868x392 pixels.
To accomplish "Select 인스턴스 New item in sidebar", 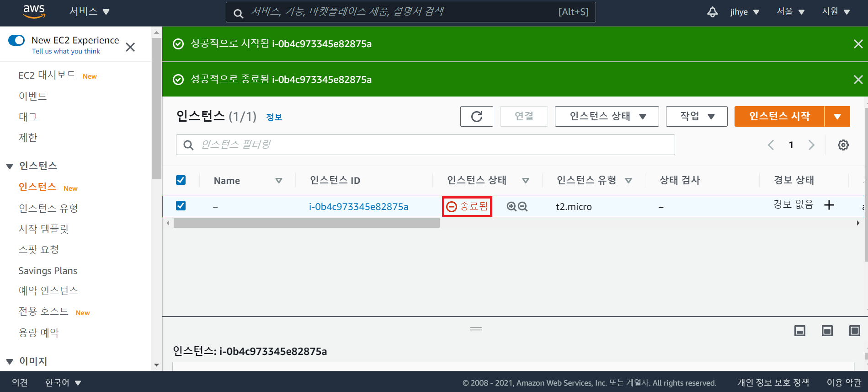I will click(37, 187).
